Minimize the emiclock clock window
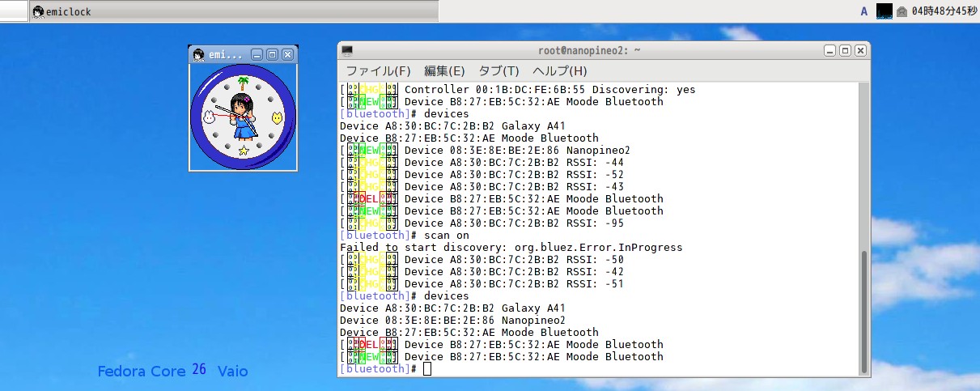 tap(257, 54)
